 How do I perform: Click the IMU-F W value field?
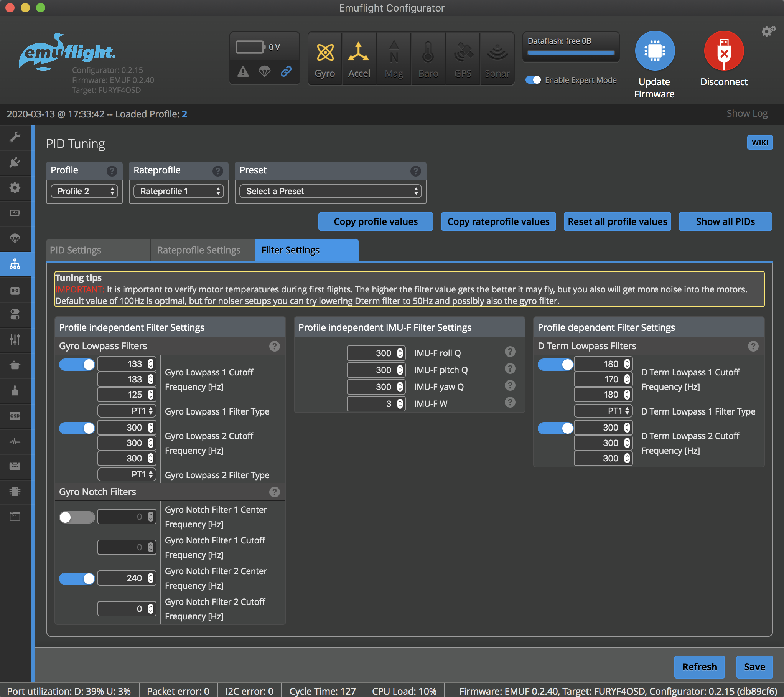click(371, 404)
